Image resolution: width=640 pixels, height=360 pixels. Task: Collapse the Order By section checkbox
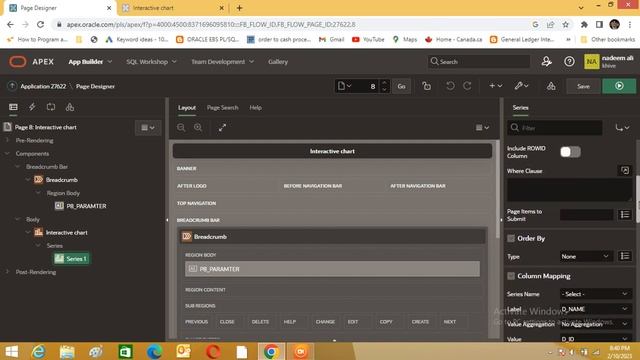click(511, 238)
